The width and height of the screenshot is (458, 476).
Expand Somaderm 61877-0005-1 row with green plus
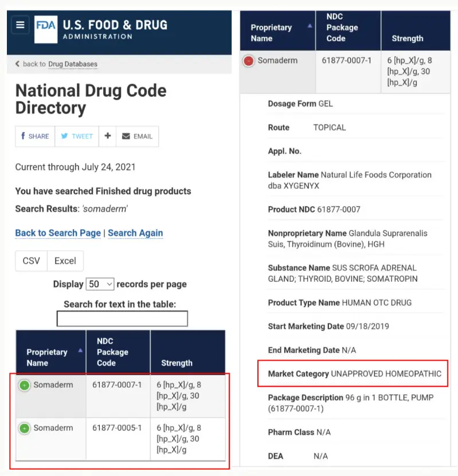[x=24, y=428]
